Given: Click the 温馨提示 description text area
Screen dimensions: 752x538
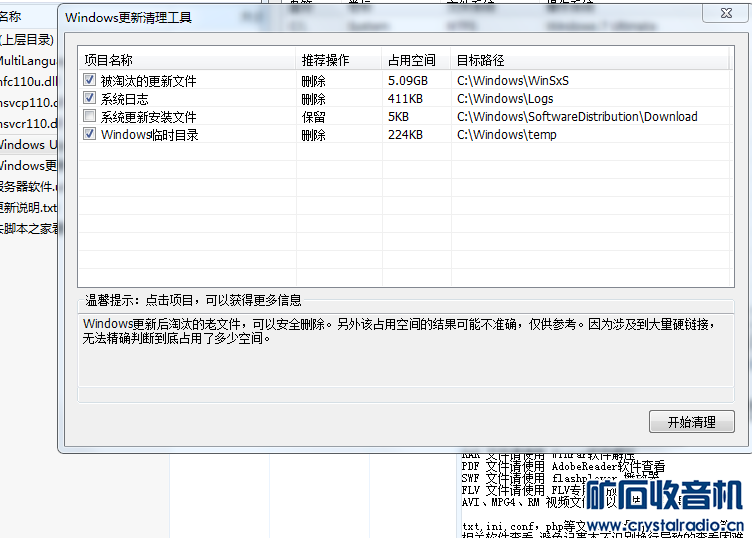Looking at the screenshot, I should [406, 350].
